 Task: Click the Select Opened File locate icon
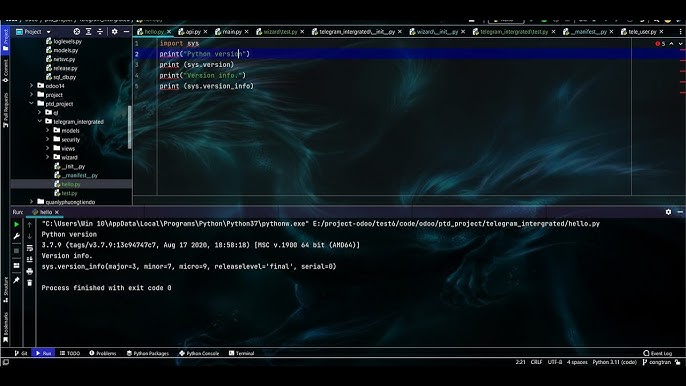[x=77, y=32]
